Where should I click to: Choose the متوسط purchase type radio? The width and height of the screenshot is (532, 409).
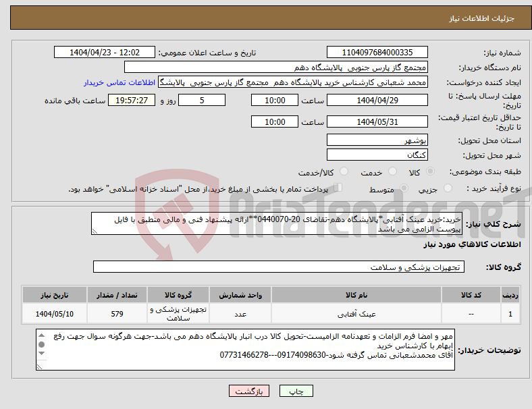404,188
